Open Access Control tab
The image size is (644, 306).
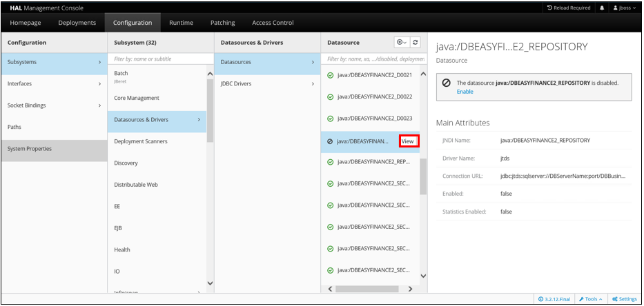click(273, 23)
